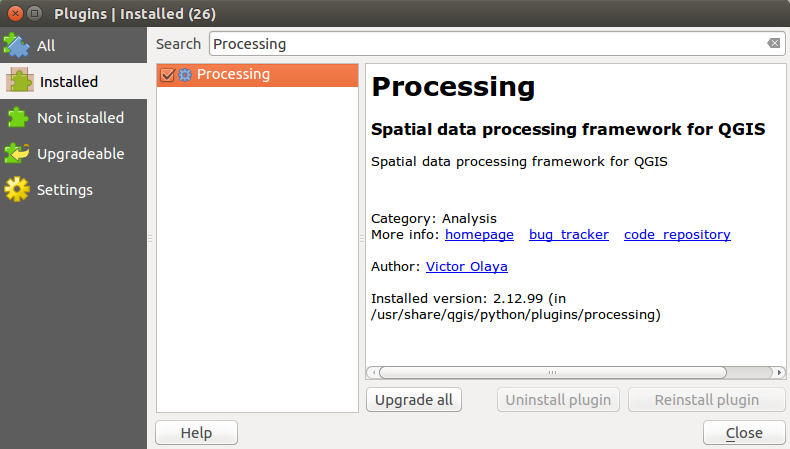Viewport: 790px width, 449px height.
Task: Open the plugin homepage link
Action: [x=479, y=235]
